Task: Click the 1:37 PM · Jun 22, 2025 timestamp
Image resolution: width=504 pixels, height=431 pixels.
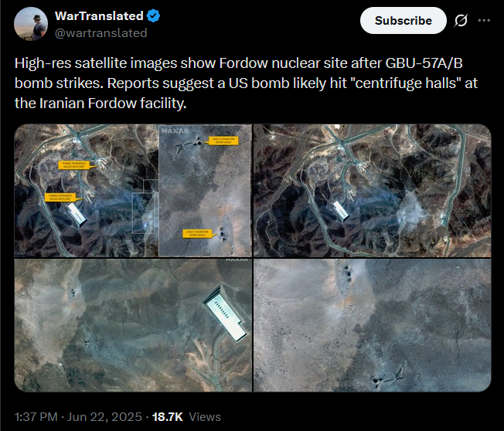Action: 78,417
